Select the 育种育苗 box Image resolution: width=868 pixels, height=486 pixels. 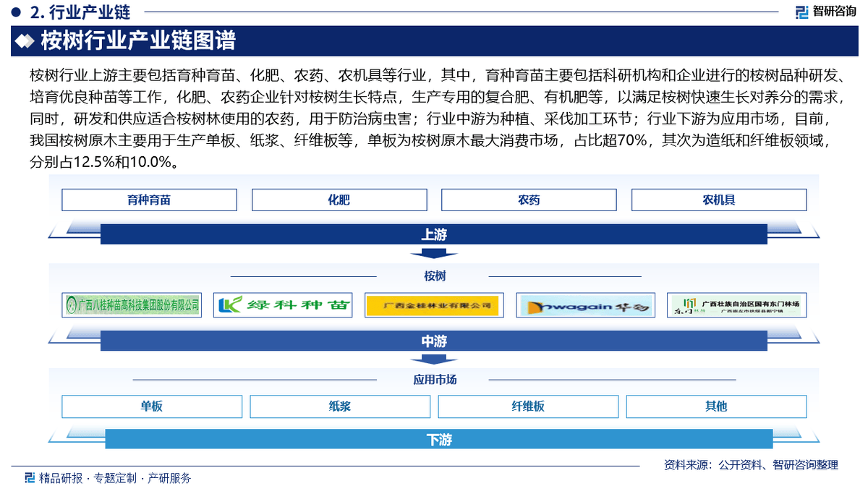pyautogui.click(x=149, y=200)
